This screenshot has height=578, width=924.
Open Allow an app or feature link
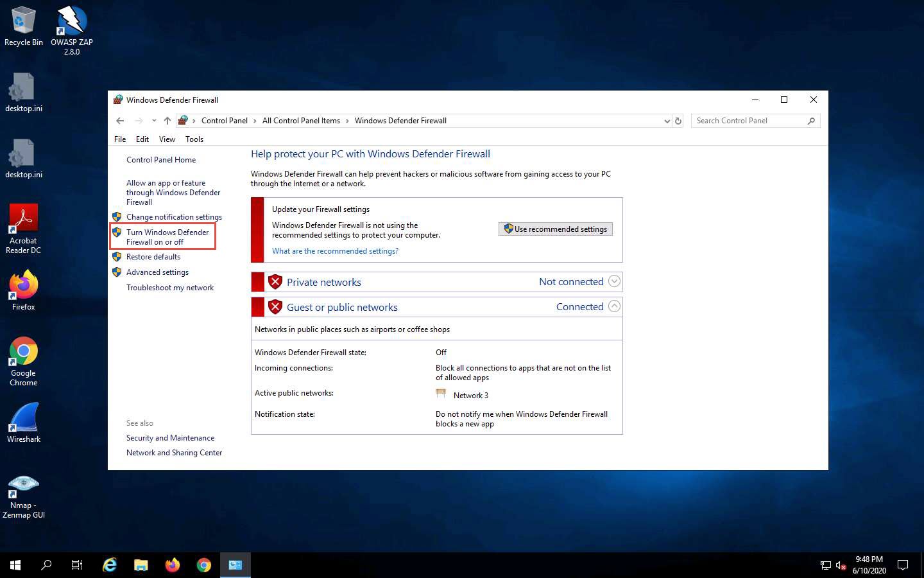173,193
